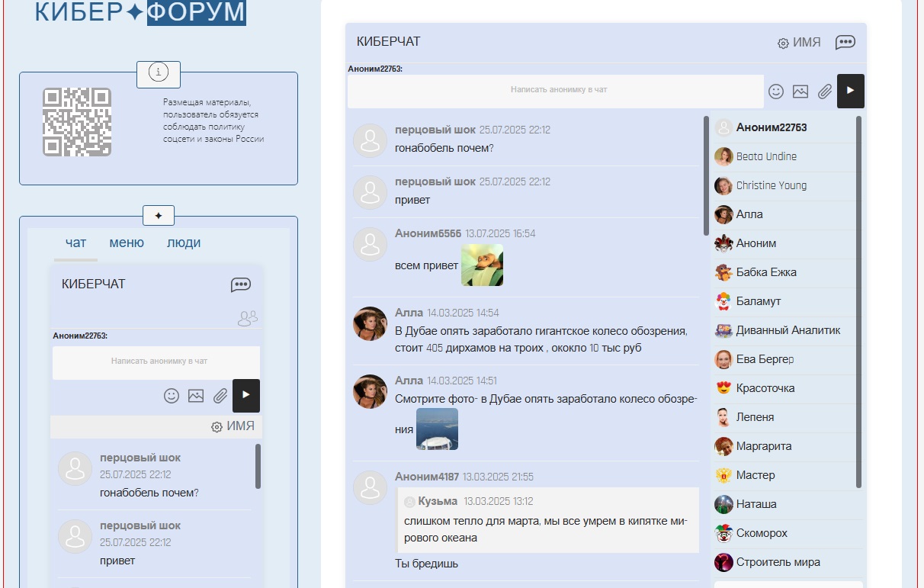The height and width of the screenshot is (588, 924).
Task: Switch to the люди tab
Action: 184,243
